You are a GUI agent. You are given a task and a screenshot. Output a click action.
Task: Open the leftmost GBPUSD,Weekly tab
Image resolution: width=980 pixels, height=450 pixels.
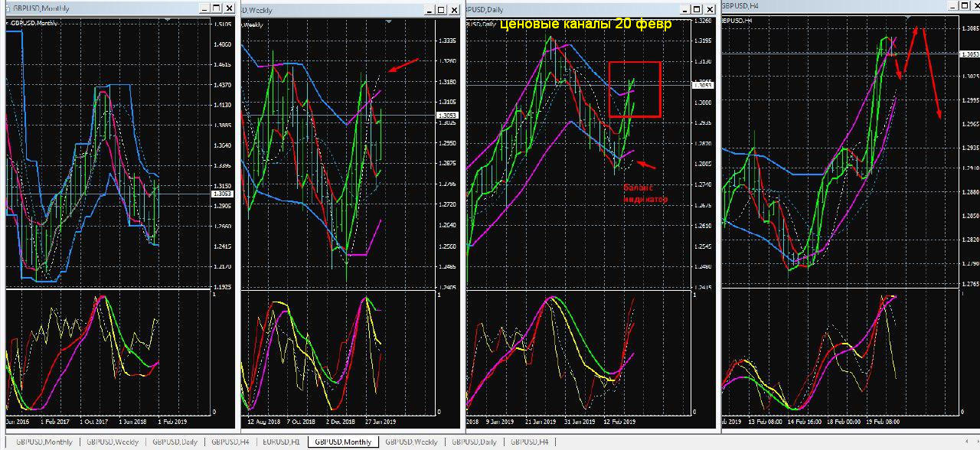[113, 442]
